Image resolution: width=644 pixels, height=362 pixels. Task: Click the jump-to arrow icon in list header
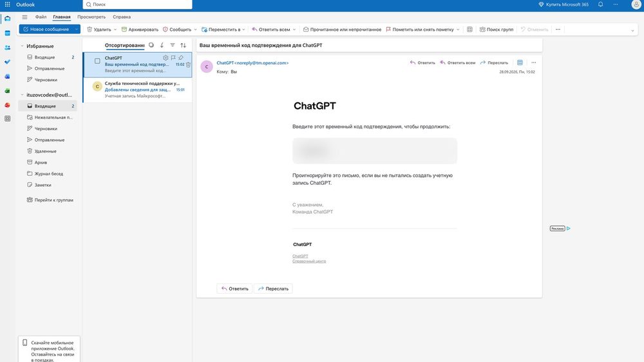(162, 45)
